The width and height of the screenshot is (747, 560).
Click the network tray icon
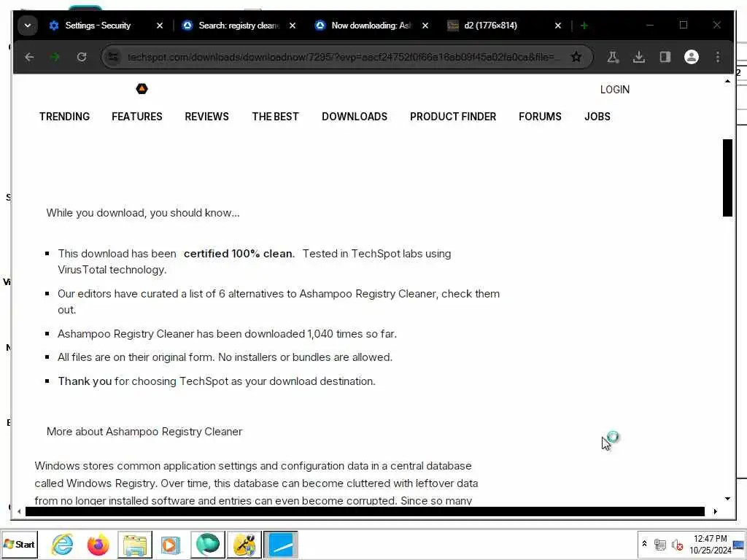click(659, 544)
